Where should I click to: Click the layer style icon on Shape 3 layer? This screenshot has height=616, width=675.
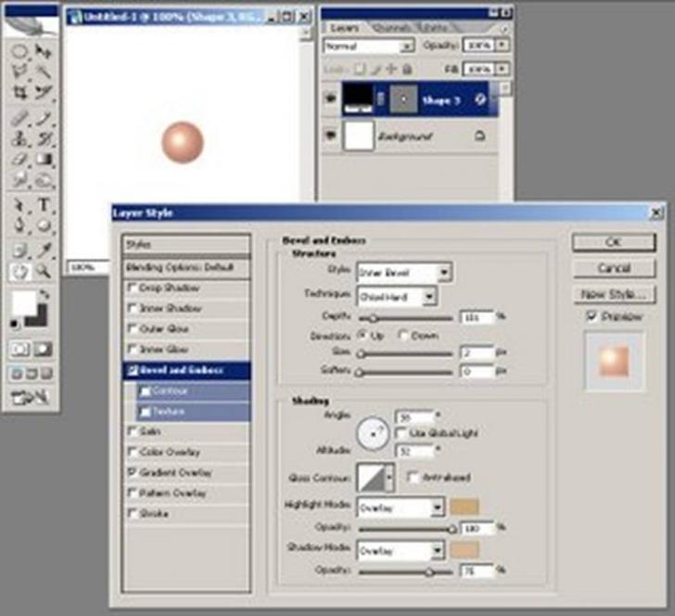click(x=480, y=100)
